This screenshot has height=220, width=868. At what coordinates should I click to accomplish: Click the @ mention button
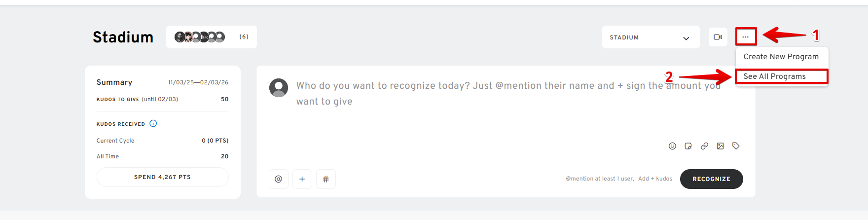[278, 179]
